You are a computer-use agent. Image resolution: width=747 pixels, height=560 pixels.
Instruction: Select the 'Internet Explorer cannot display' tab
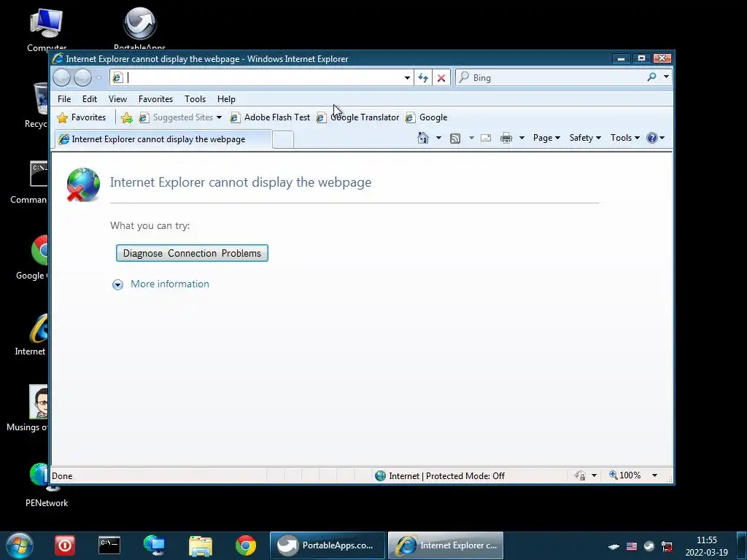coord(163,139)
